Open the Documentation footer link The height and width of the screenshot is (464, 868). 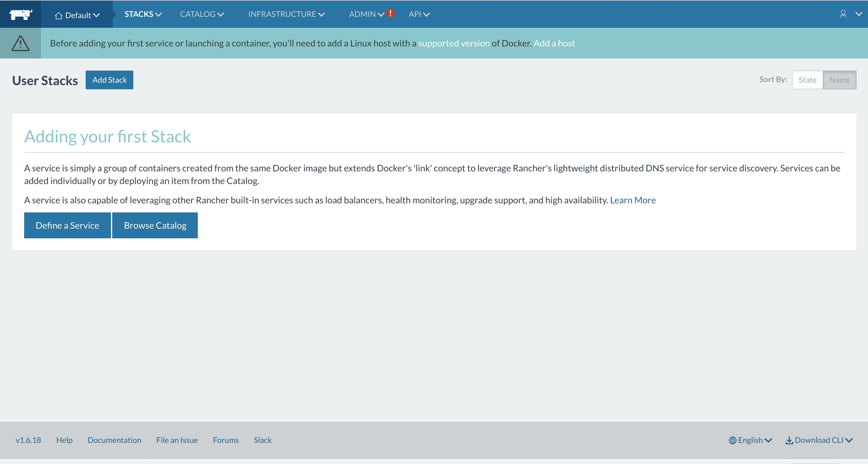point(114,440)
